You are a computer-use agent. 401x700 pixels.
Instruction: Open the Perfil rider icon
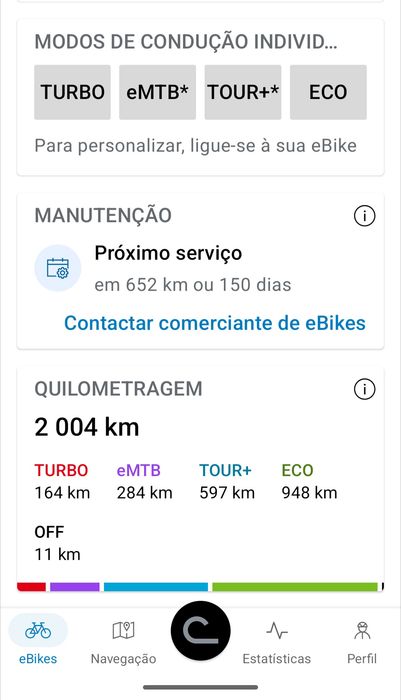pyautogui.click(x=362, y=630)
